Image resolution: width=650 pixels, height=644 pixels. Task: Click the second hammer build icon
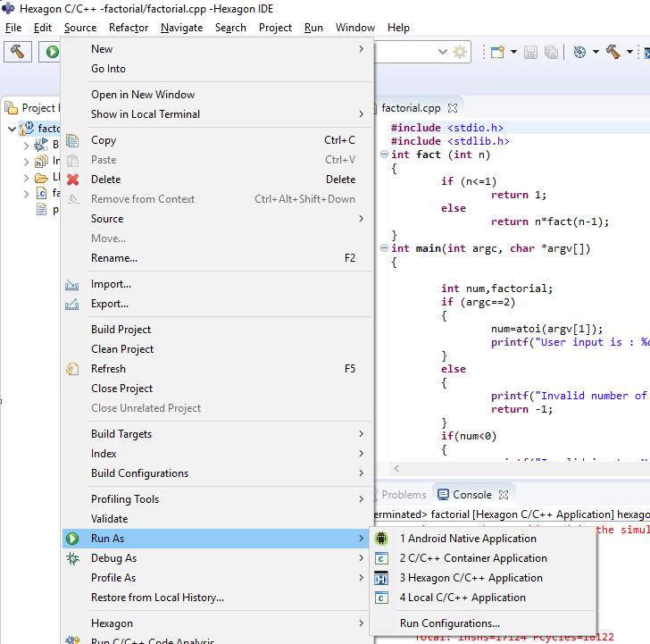click(x=613, y=52)
